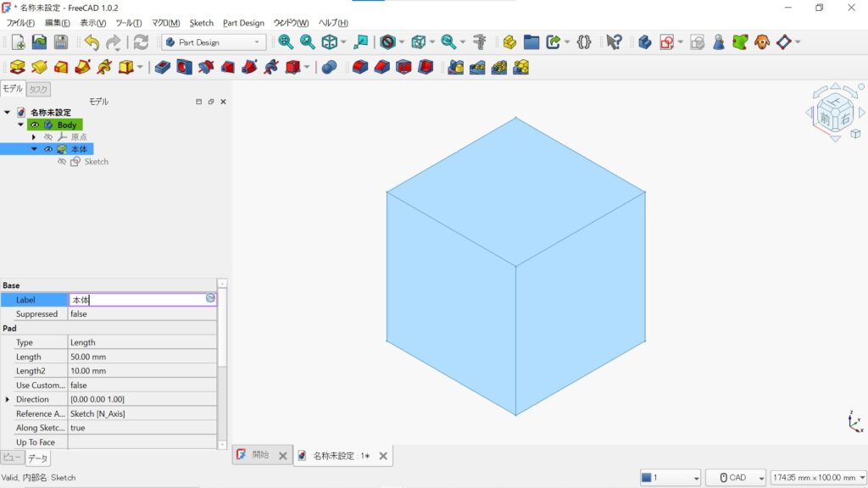Open the Part Design workbench dropdown
This screenshot has width=868, height=488.
tap(214, 42)
